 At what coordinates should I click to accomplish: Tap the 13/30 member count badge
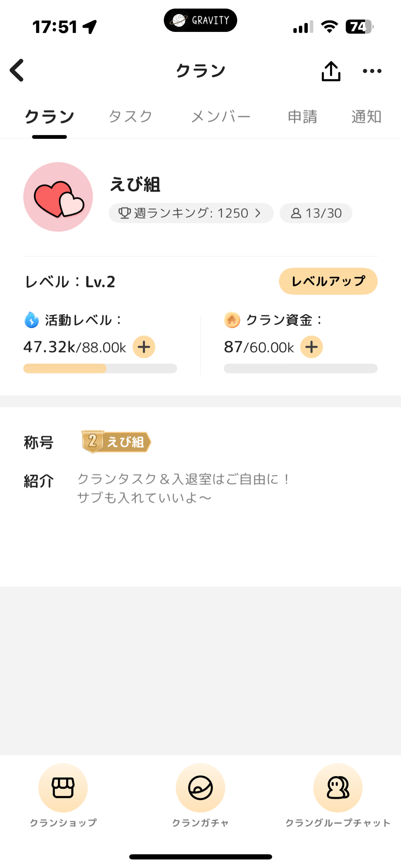coord(316,213)
